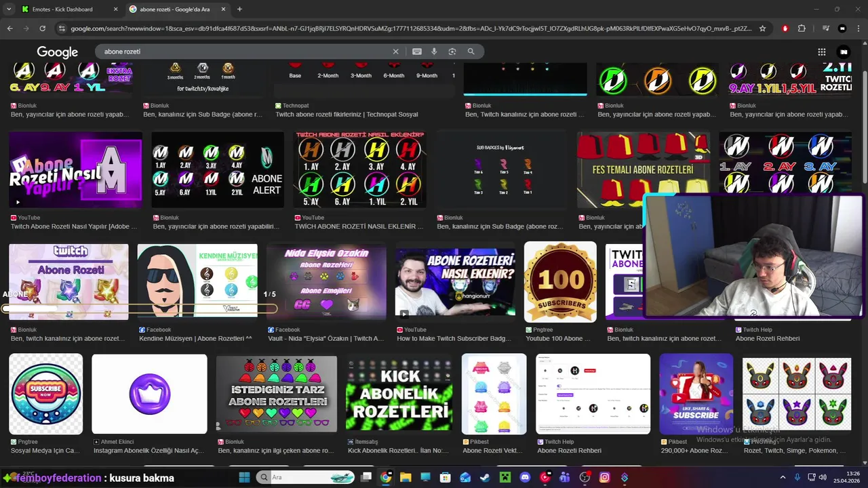
Task: Click the Google logo
Action: [x=58, y=52]
